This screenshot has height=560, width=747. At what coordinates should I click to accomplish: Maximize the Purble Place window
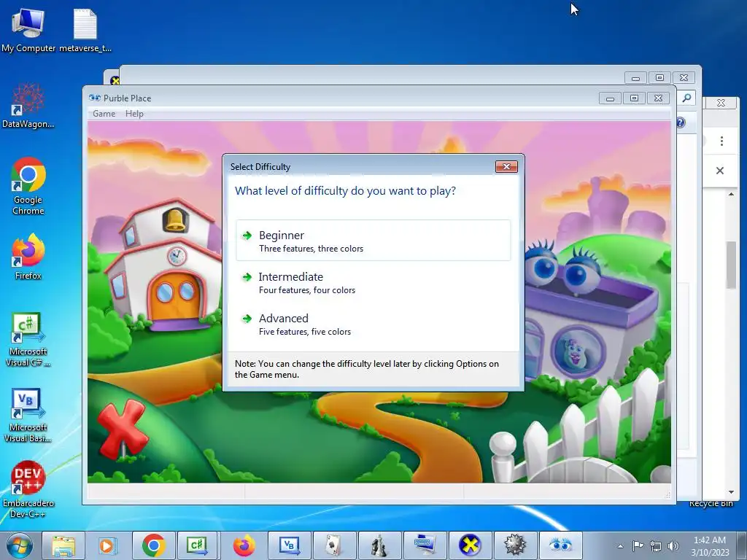click(x=634, y=98)
